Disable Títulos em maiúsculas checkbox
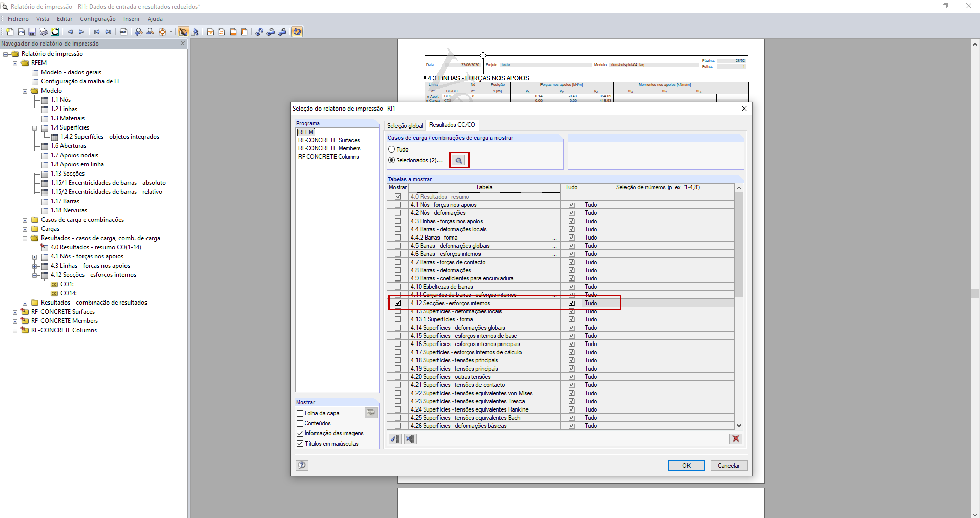Viewport: 980px width, 518px height. point(300,444)
